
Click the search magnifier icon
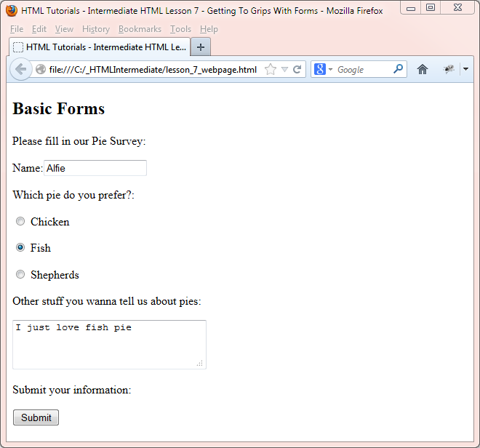click(398, 69)
